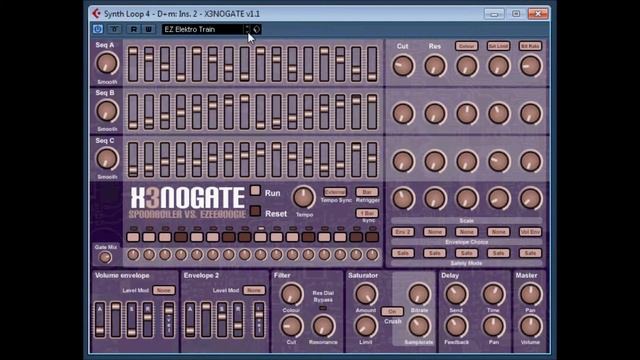Adjust the last gate step level knob

(x=372, y=255)
